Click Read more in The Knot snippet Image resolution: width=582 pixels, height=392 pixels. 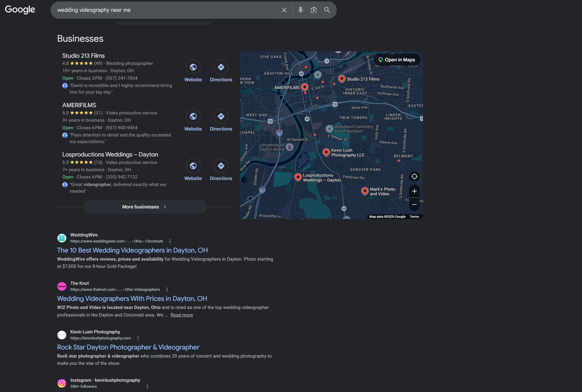182,315
